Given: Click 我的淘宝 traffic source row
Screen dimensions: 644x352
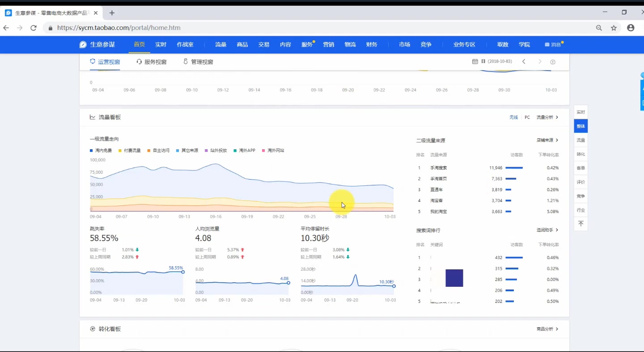Looking at the screenshot, I should pos(488,212).
